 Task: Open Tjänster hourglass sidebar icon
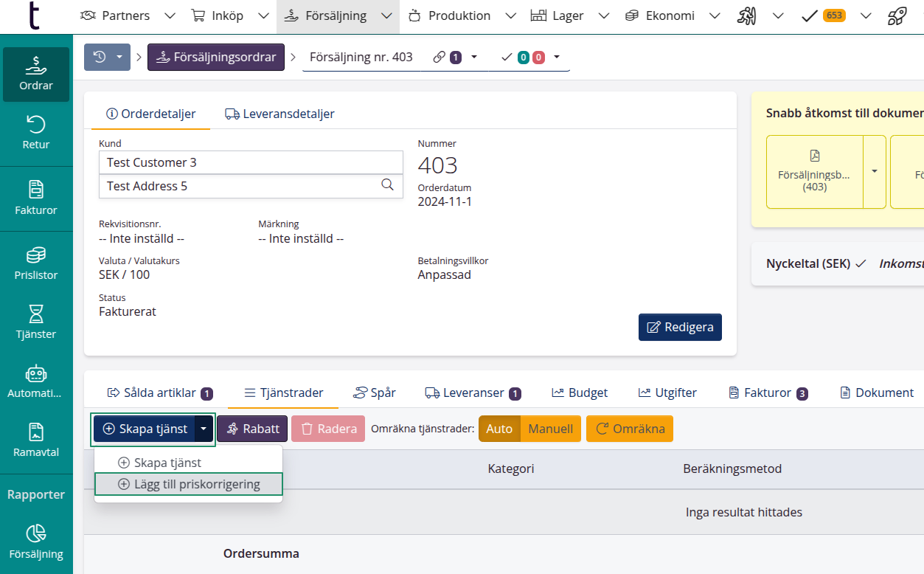point(36,322)
